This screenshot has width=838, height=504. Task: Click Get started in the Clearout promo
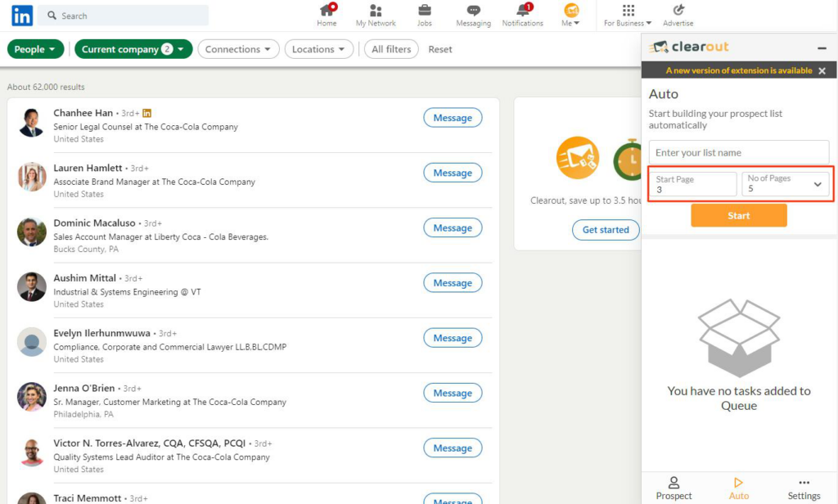(606, 230)
